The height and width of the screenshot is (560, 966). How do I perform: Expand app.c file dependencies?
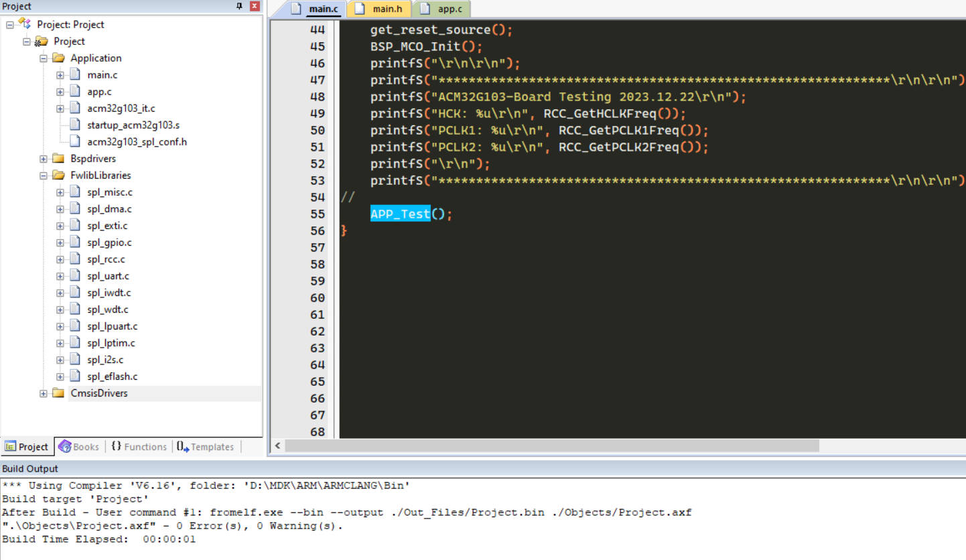60,92
